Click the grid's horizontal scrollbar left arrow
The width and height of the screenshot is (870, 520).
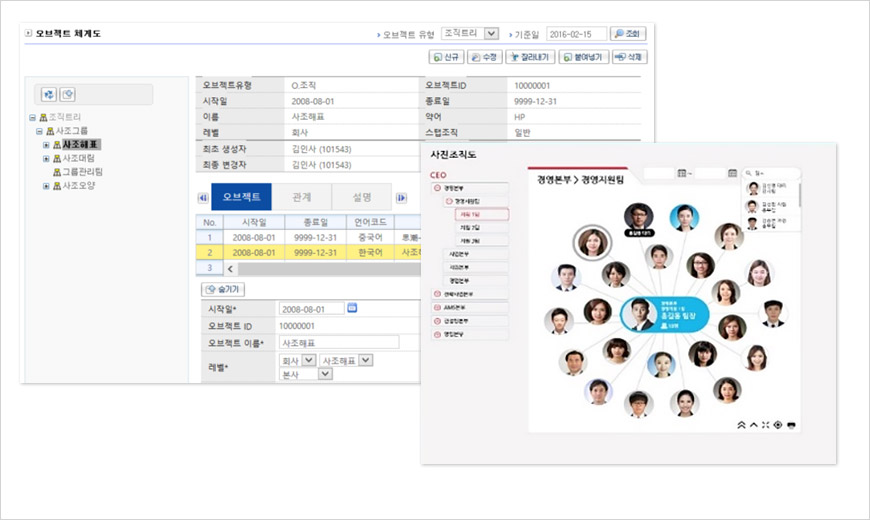click(231, 269)
